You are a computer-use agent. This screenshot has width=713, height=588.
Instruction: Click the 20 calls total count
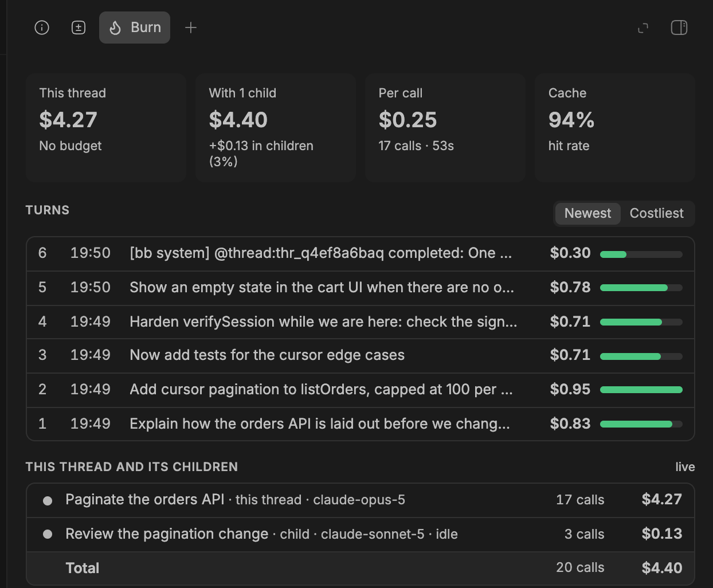coord(580,567)
